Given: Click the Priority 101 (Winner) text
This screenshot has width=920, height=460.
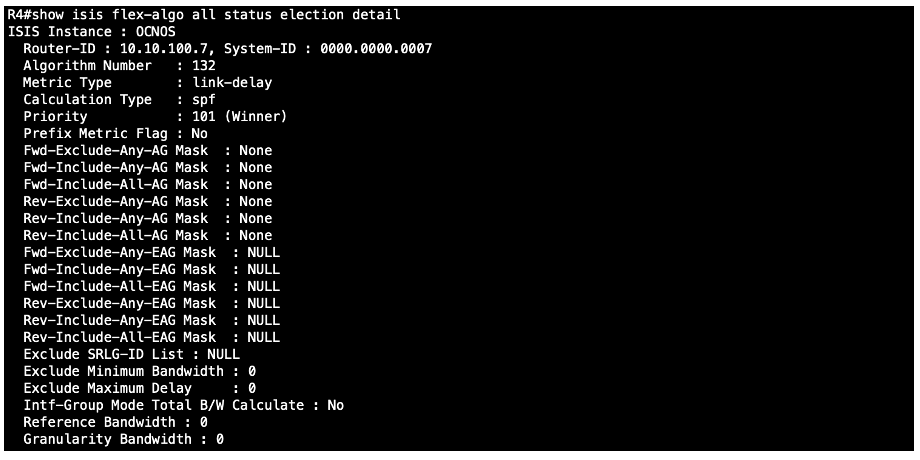Looking at the screenshot, I should [239, 117].
